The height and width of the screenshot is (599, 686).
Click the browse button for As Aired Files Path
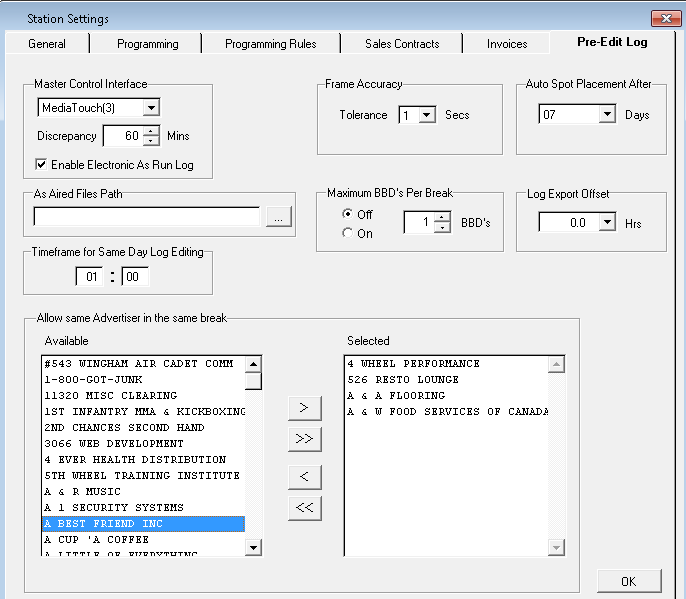click(x=279, y=217)
